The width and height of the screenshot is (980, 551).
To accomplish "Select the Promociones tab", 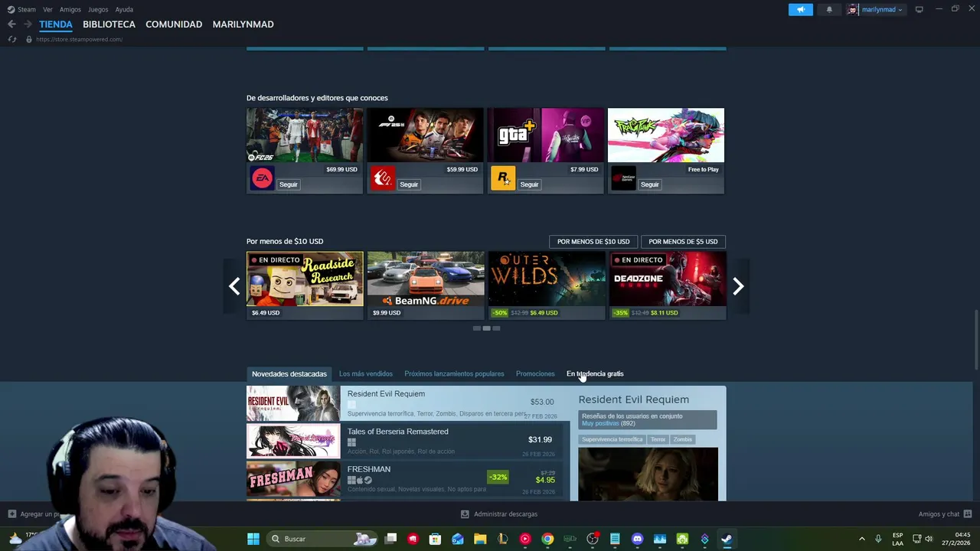I will click(535, 373).
